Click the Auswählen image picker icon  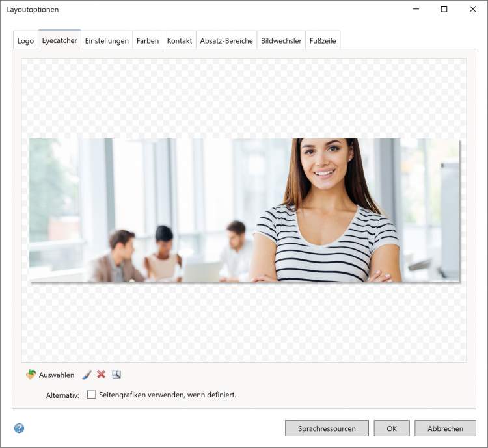click(x=31, y=375)
